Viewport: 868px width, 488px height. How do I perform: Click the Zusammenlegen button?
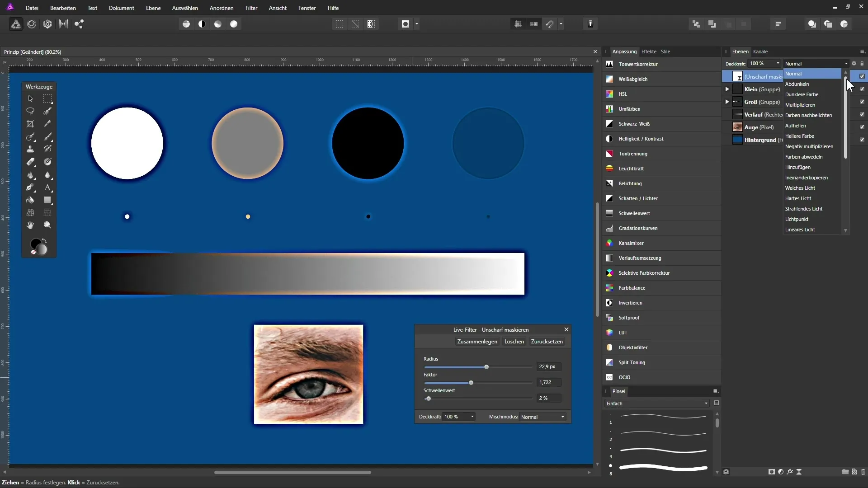[x=477, y=342]
